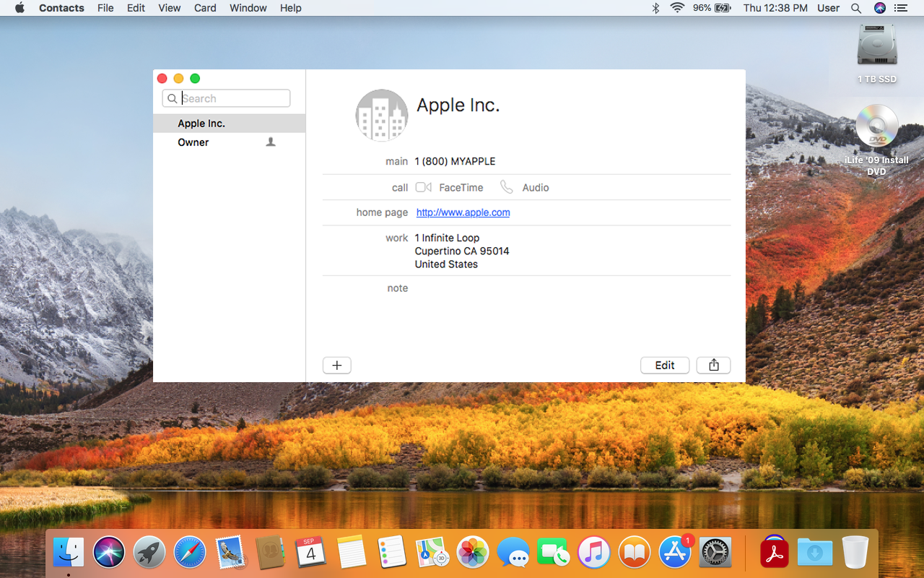Open the Apple menu
This screenshot has height=578, width=924.
pos(19,8)
